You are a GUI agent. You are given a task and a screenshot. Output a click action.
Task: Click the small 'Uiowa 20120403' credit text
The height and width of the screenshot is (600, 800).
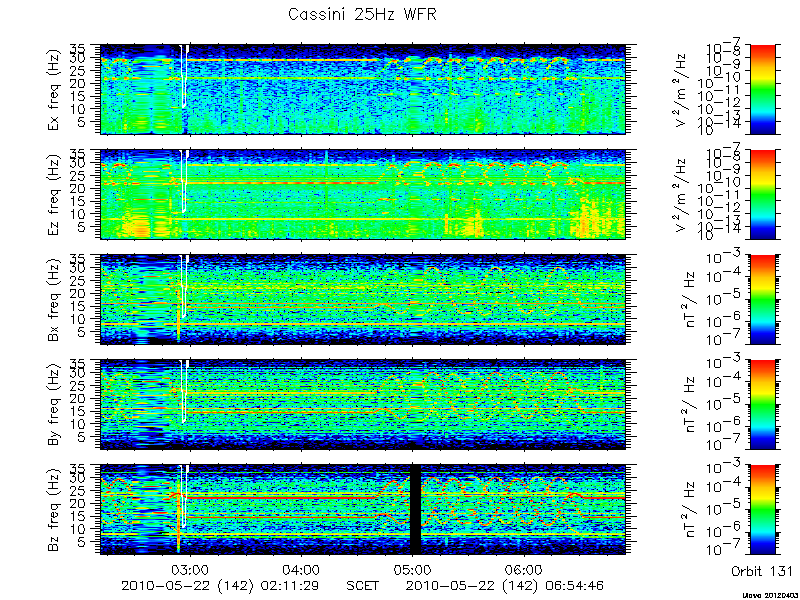click(770, 595)
